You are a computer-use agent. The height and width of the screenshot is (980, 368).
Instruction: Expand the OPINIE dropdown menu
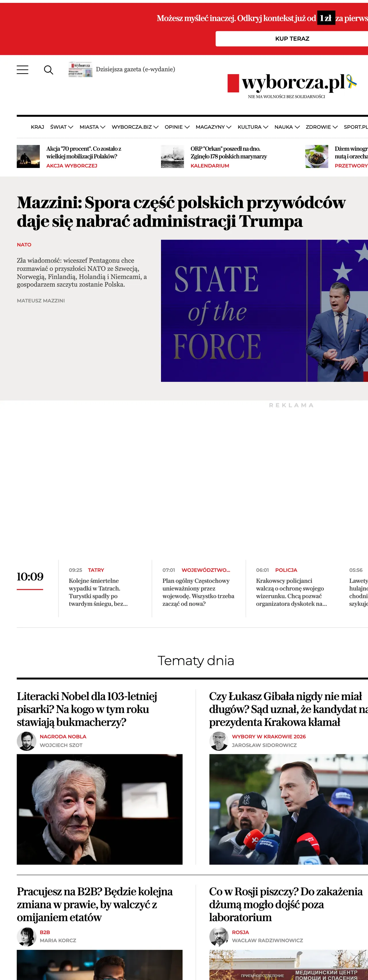click(x=177, y=127)
